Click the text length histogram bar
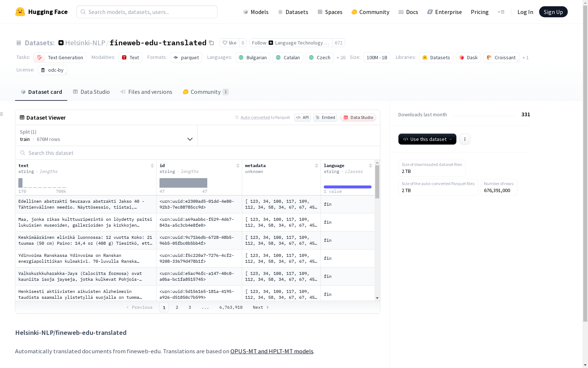588x368 pixels. [21, 183]
